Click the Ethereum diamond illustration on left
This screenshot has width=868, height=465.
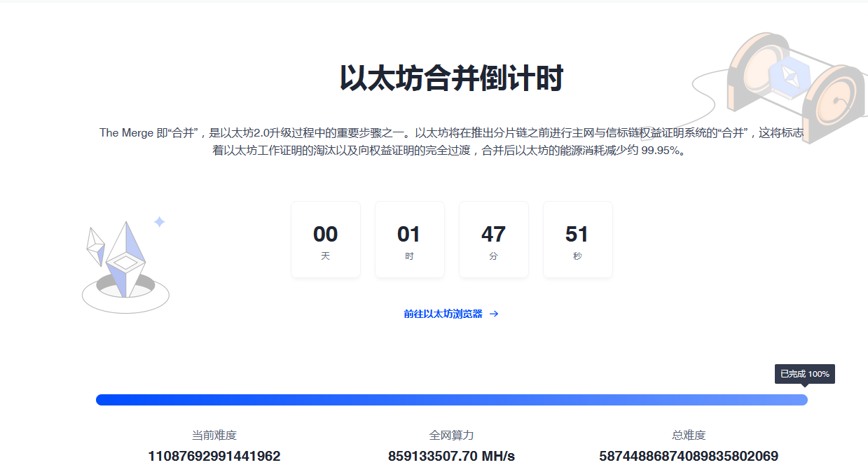tap(125, 268)
